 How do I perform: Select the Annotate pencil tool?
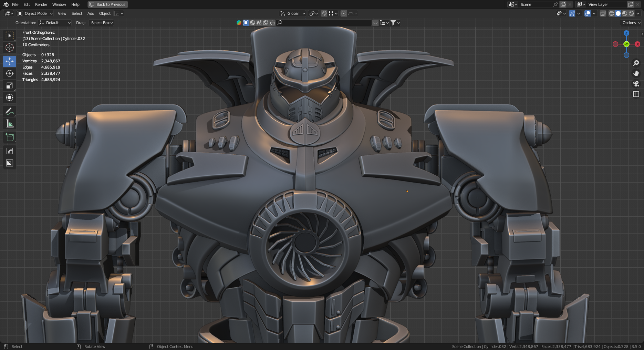(x=10, y=111)
